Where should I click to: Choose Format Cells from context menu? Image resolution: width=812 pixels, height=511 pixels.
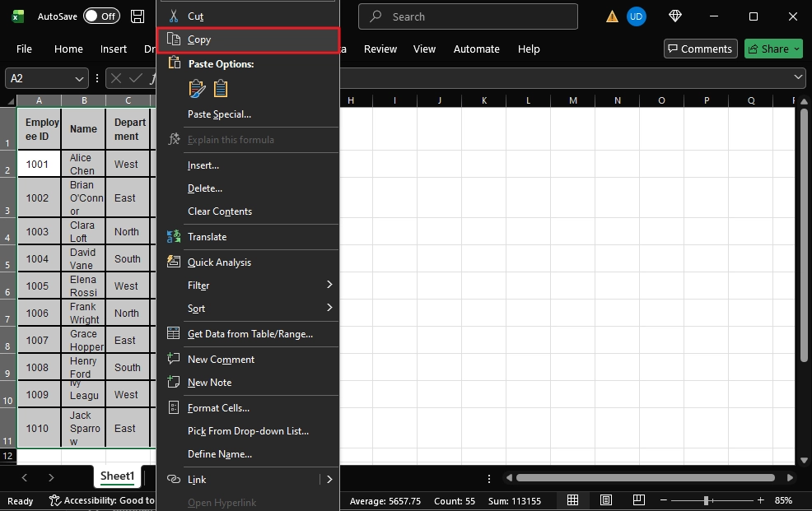218,407
